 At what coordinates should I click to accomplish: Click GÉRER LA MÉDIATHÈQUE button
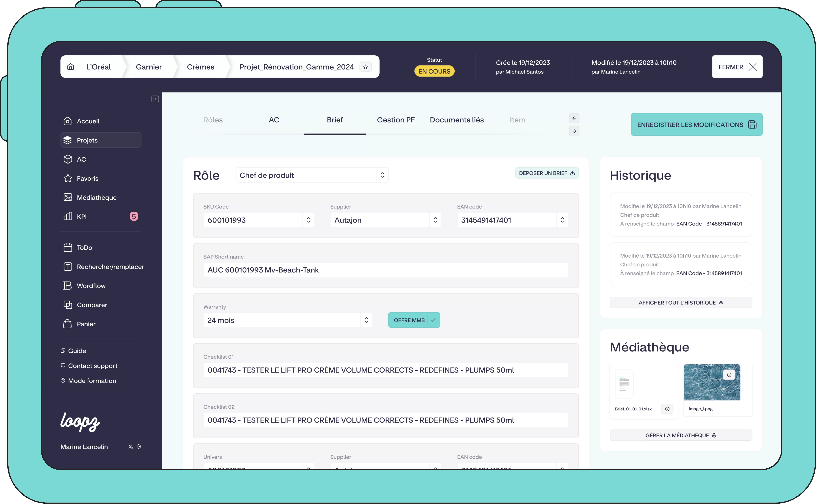pos(681,435)
